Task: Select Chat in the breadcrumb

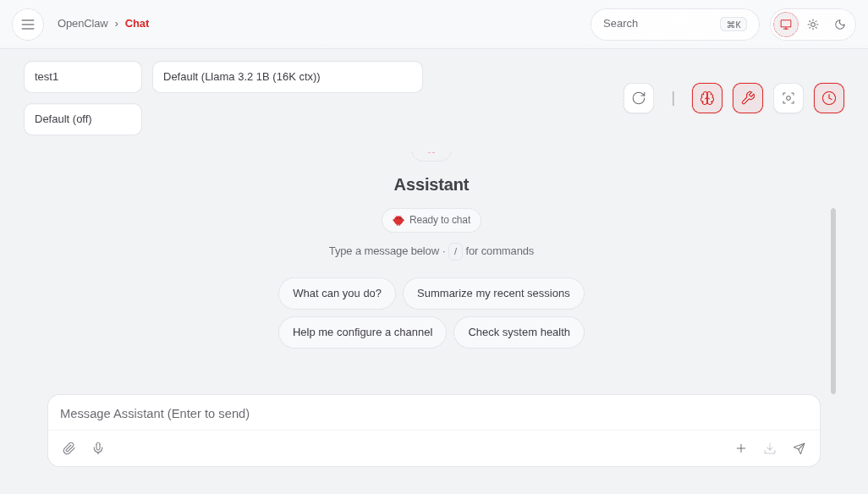Action: pos(136,24)
